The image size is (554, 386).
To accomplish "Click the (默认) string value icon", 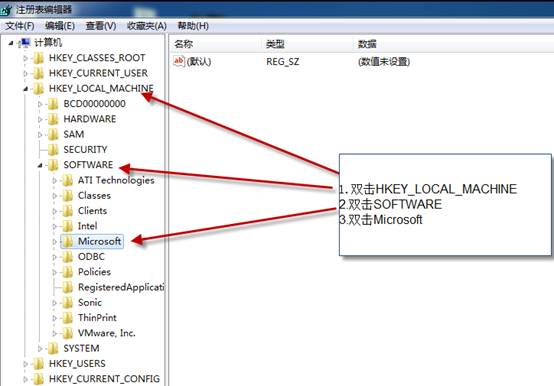I will [x=179, y=61].
